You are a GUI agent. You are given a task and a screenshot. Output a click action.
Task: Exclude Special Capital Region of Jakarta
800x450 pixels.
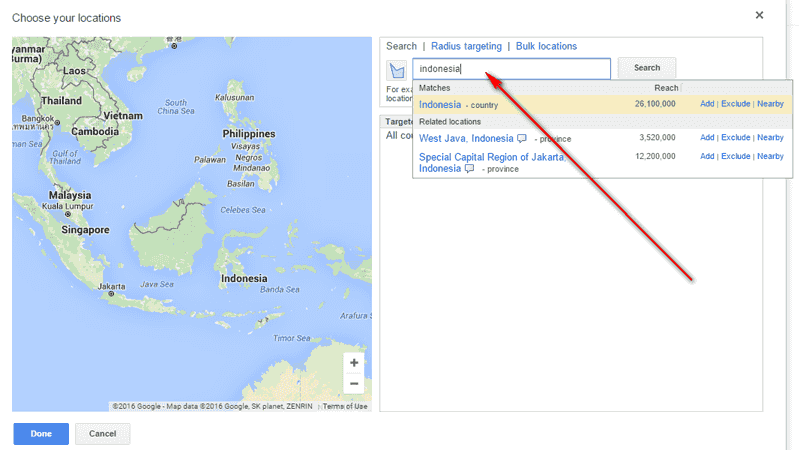pos(735,157)
